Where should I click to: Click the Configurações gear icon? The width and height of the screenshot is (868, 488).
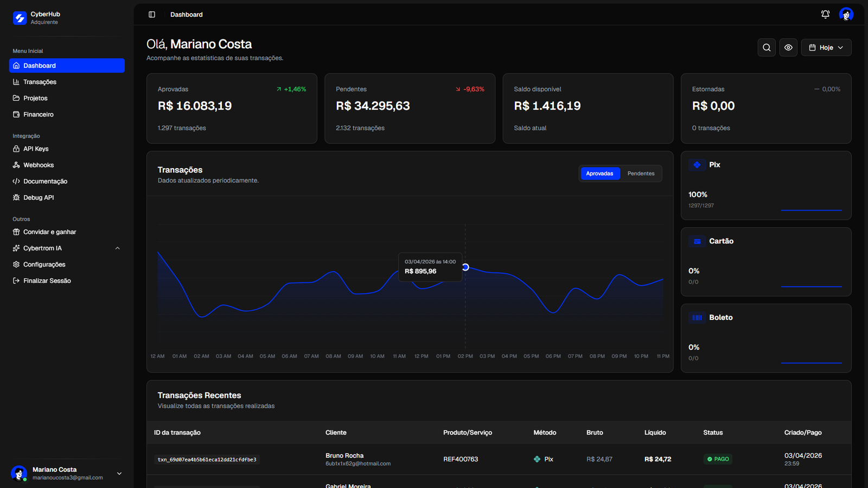16,265
